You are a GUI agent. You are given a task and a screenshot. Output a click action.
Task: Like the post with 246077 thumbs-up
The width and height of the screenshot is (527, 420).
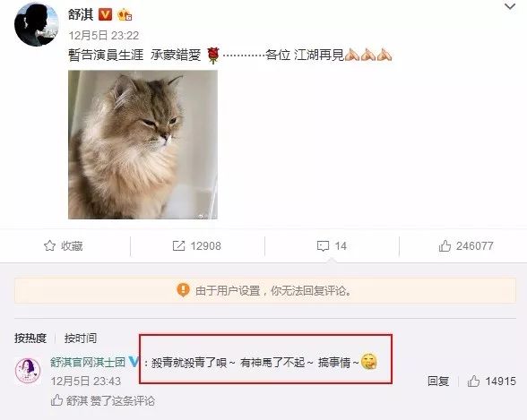(445, 245)
